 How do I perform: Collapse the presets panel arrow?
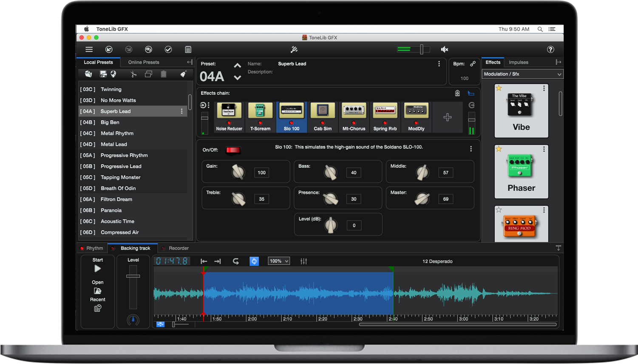point(190,62)
